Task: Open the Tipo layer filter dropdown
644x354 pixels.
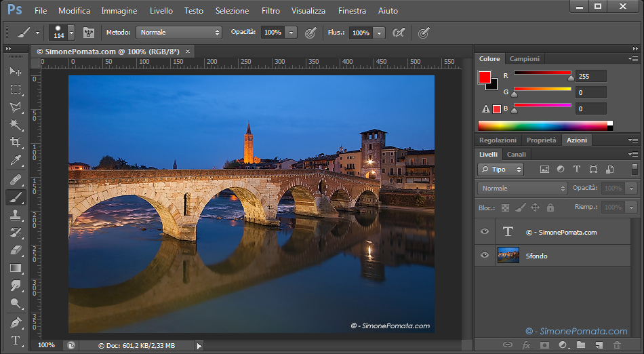Action: 501,169
